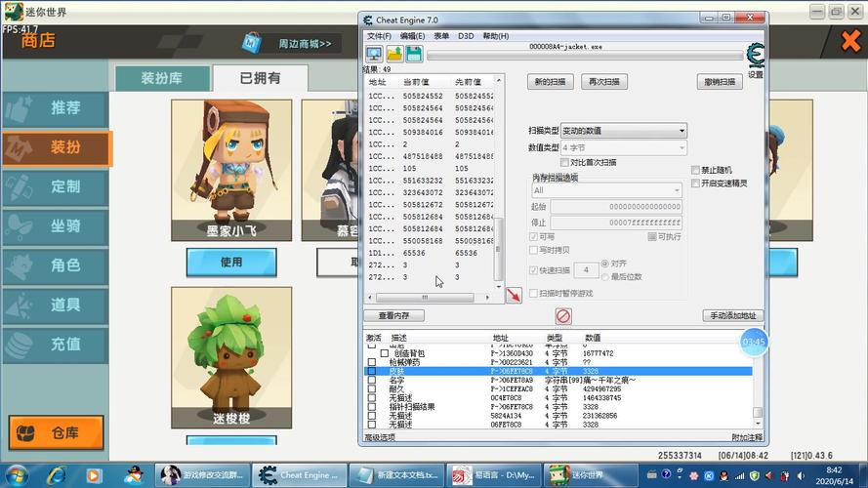
Task: Toggle 对比首次扫描 checkbox
Action: click(564, 162)
